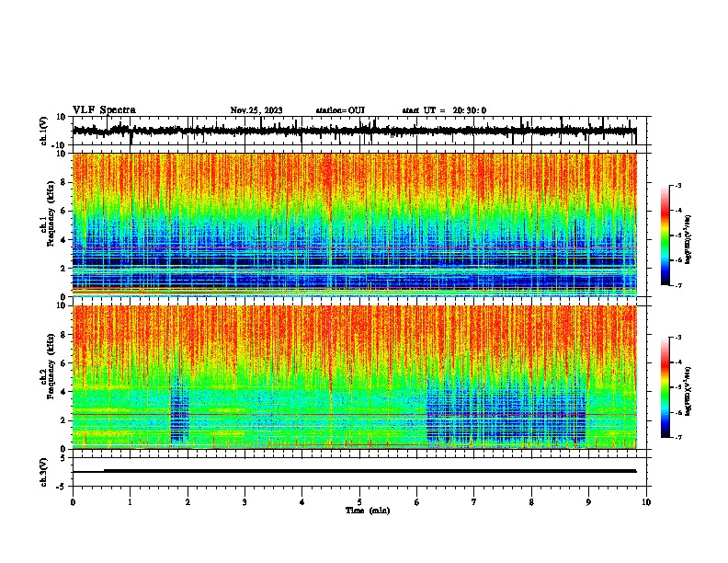Click the time axis tick label "5"
The width and height of the screenshot is (728, 563).
pos(359,502)
